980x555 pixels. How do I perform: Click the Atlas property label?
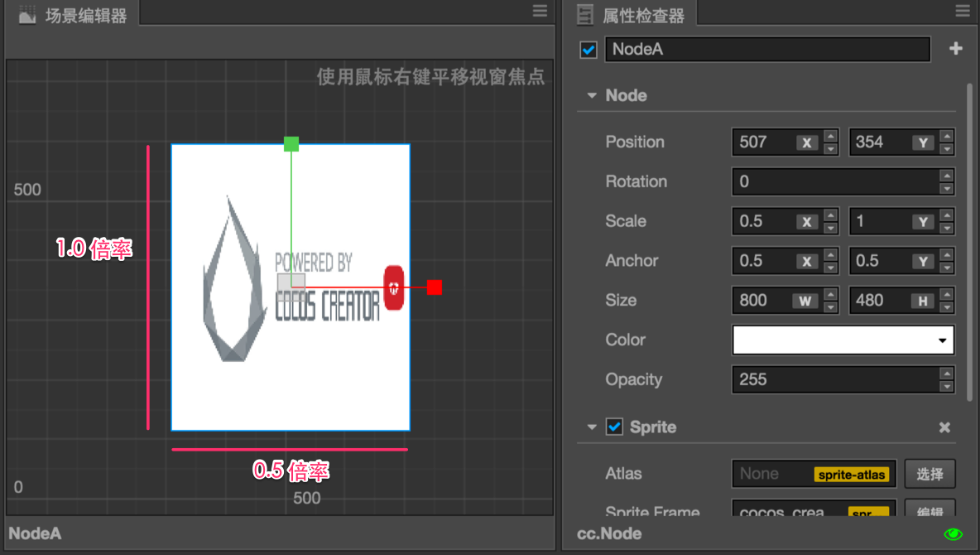coord(624,474)
